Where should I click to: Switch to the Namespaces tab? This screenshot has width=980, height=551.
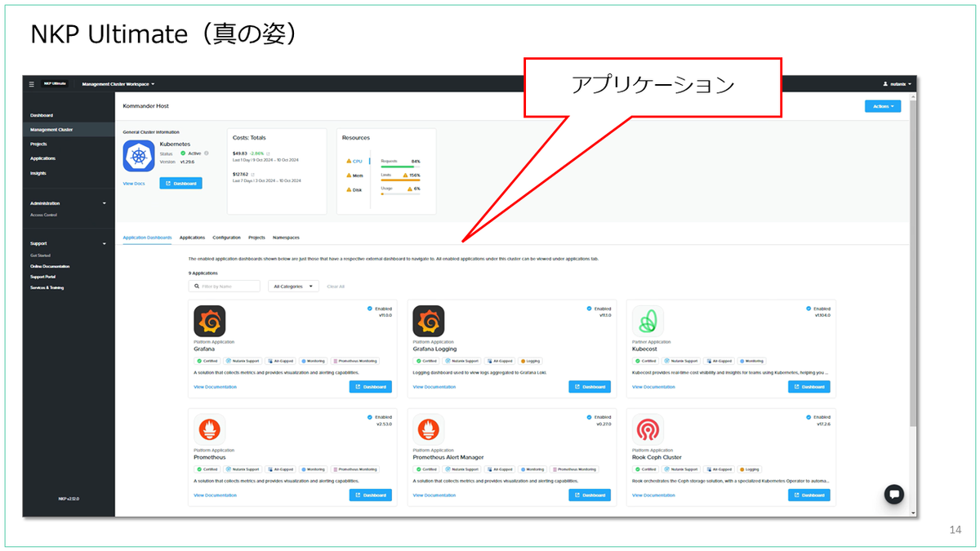coord(286,238)
